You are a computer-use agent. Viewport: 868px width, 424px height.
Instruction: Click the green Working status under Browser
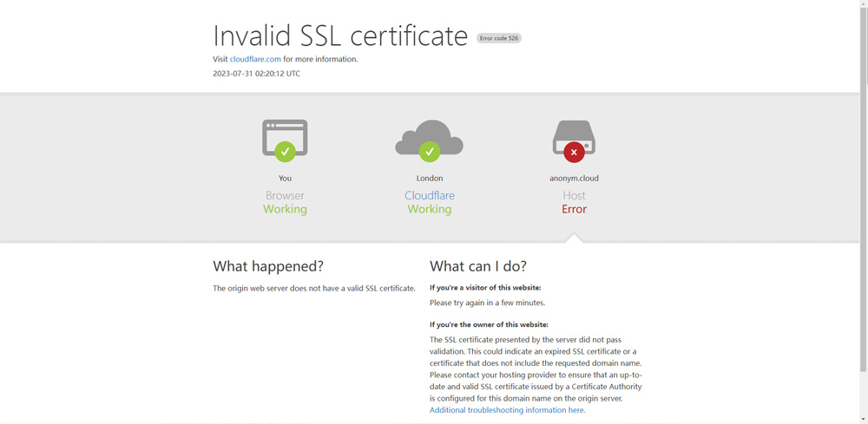point(285,210)
